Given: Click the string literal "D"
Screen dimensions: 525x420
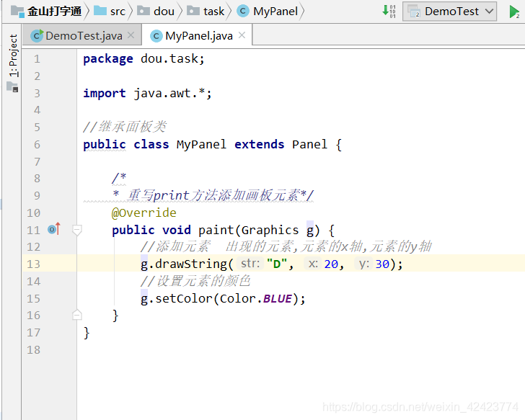Looking at the screenshot, I should coord(277,264).
